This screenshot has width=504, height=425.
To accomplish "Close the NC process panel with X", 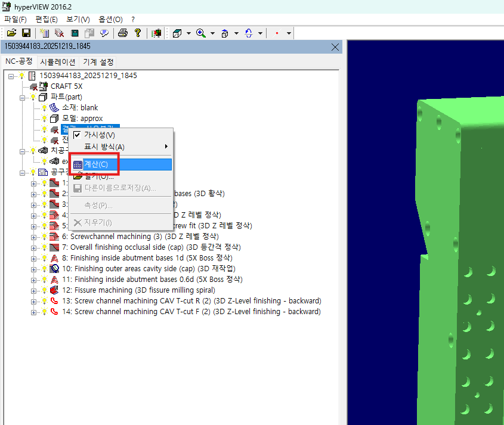I will [335, 47].
